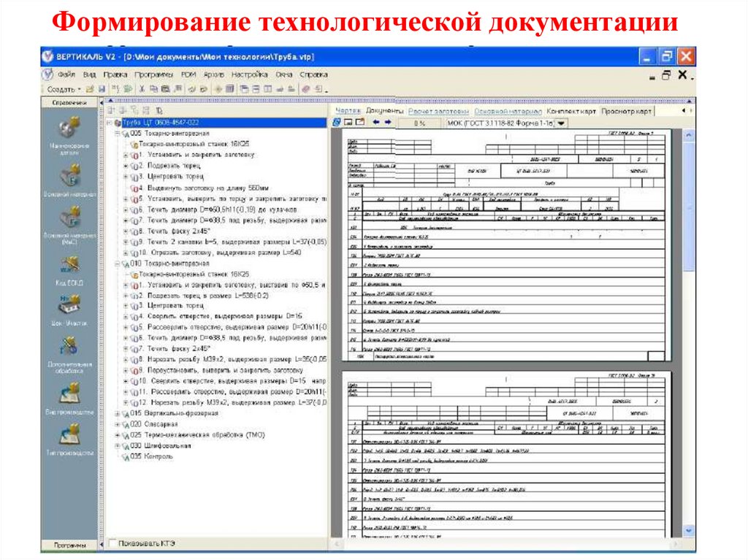Click the Copy icon in the toolbar
This screenshot has width=748, height=560.
(x=153, y=89)
